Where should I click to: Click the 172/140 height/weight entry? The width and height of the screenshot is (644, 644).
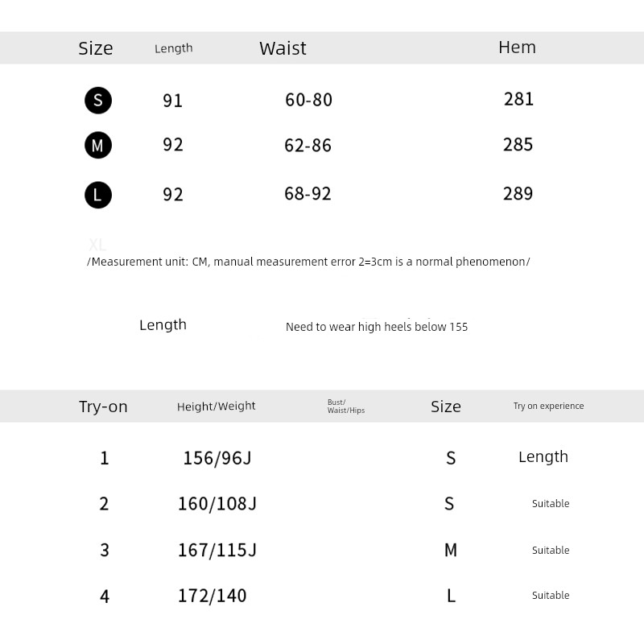[213, 597]
